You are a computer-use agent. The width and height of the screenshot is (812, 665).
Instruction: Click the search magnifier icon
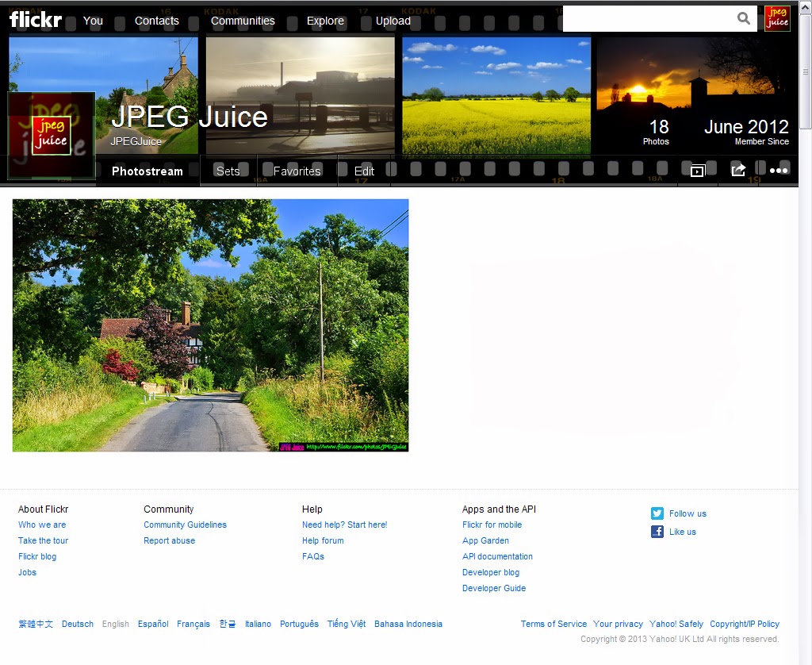click(743, 17)
